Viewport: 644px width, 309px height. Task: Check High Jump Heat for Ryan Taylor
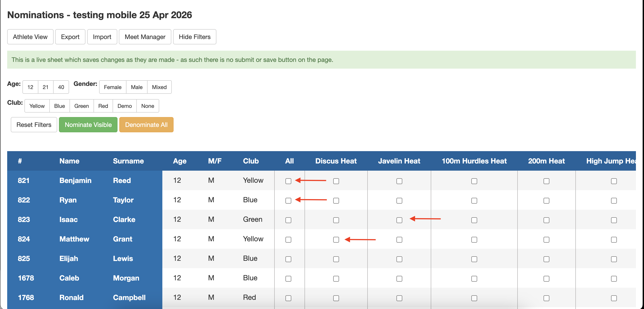pyautogui.click(x=614, y=200)
